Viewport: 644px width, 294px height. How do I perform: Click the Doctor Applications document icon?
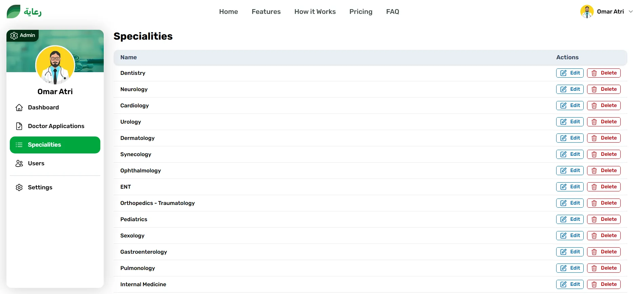click(19, 126)
